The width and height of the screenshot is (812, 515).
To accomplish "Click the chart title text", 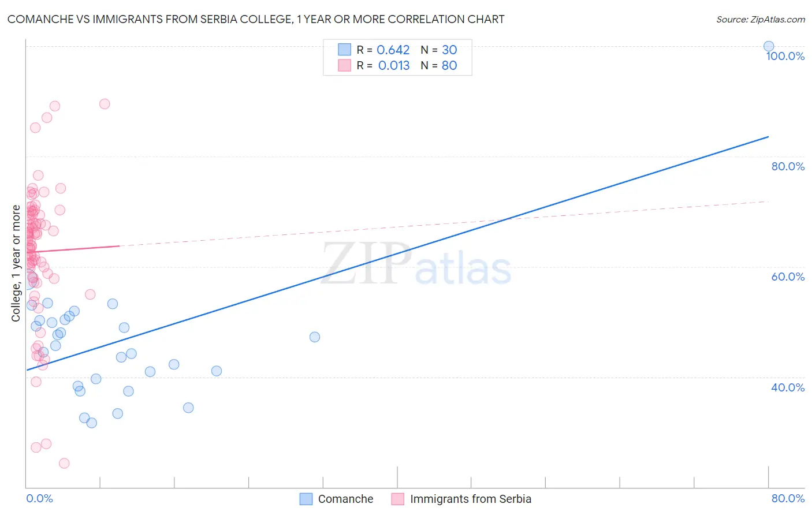I will tap(256, 19).
